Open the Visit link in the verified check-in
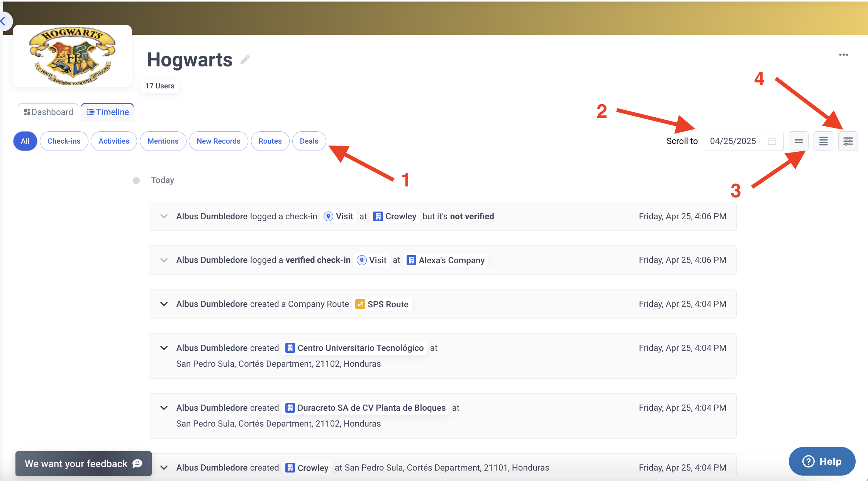The image size is (868, 481). pos(372,260)
